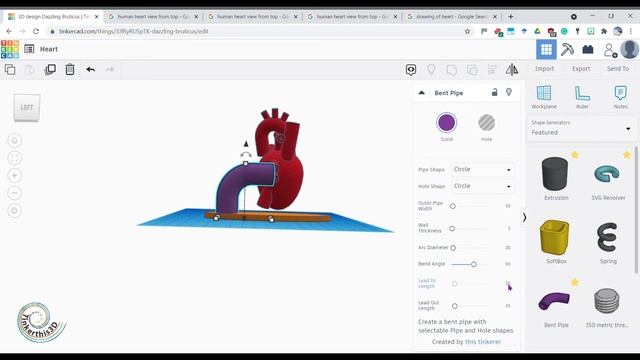Image resolution: width=640 pixels, height=360 pixels.
Task: Switch to the drawing of heart Google Search tab
Action: [x=452, y=17]
